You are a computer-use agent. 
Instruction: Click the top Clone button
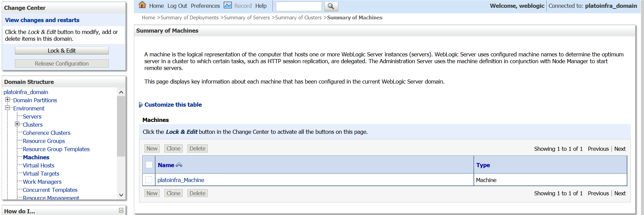(x=174, y=148)
